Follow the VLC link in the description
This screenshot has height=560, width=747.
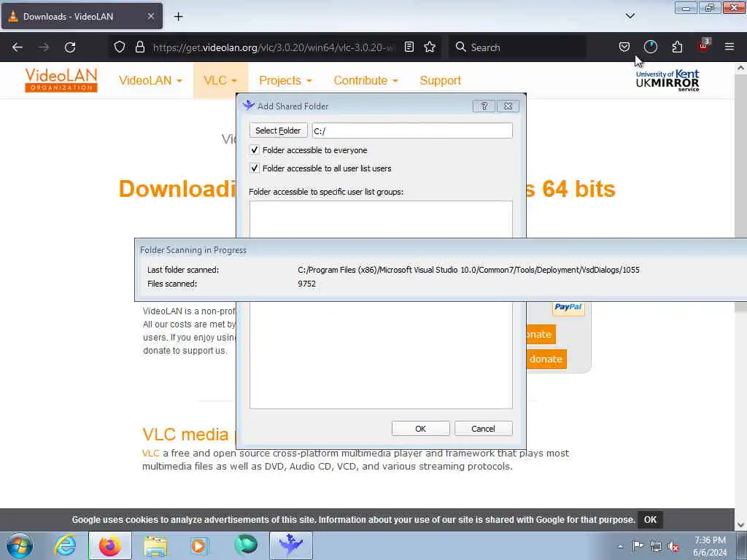pos(150,453)
